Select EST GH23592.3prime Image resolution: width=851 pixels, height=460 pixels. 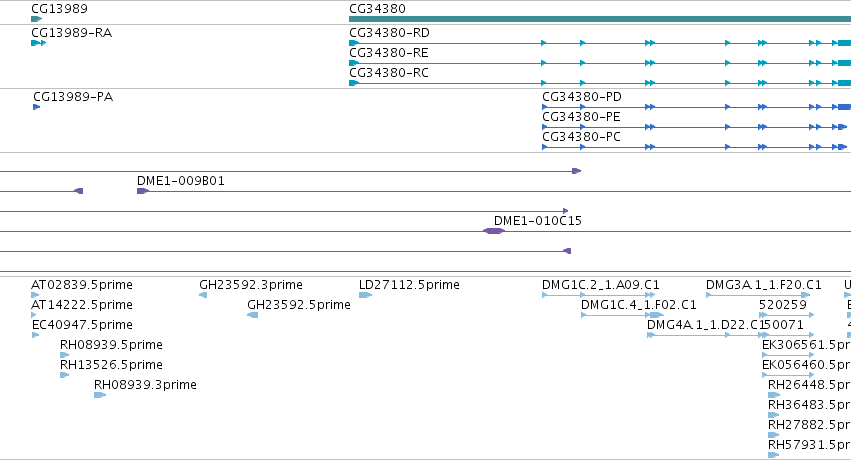[x=251, y=285]
